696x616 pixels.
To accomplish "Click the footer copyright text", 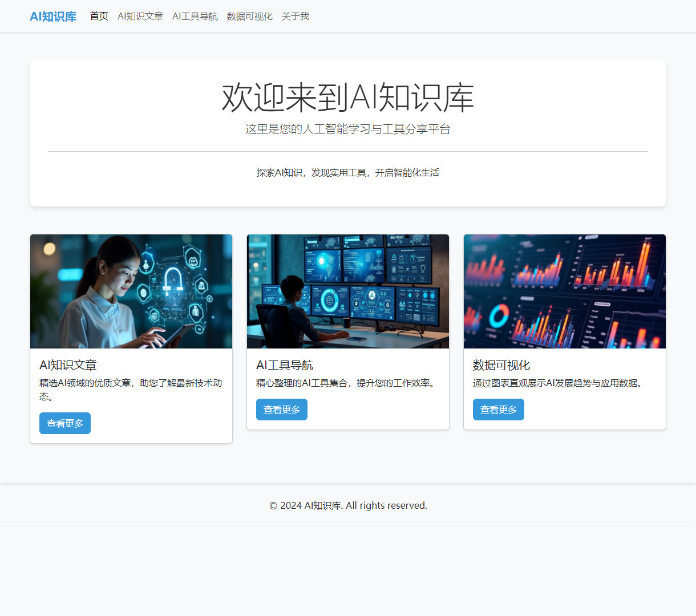I will point(348,505).
